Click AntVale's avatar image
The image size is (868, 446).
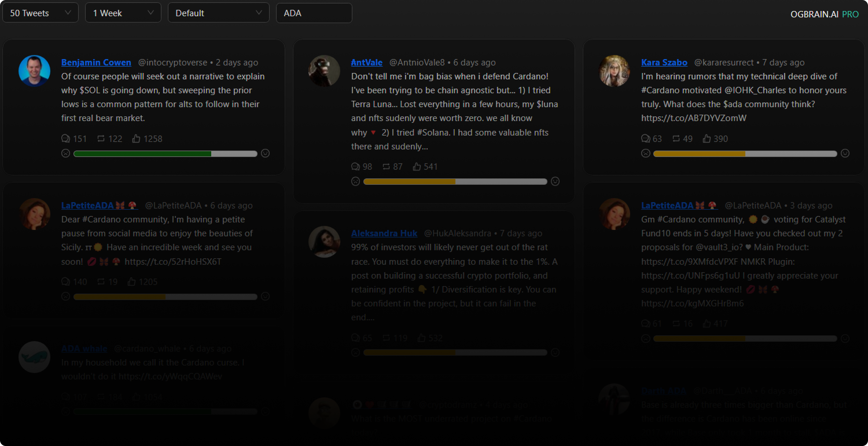(324, 71)
